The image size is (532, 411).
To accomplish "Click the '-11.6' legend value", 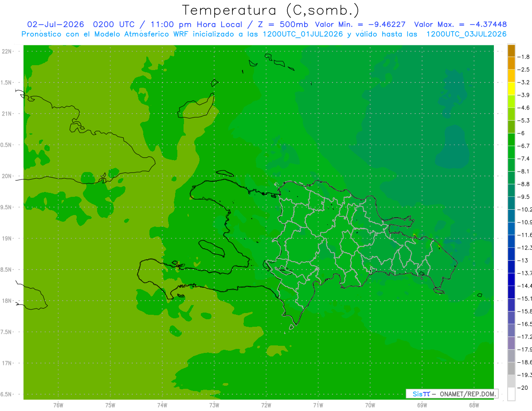I will click(525, 235).
